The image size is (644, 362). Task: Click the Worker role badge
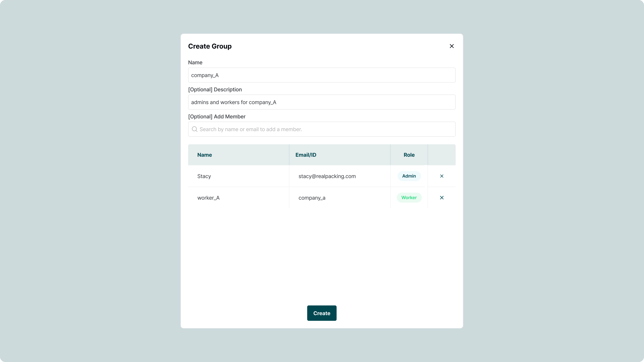(x=409, y=198)
